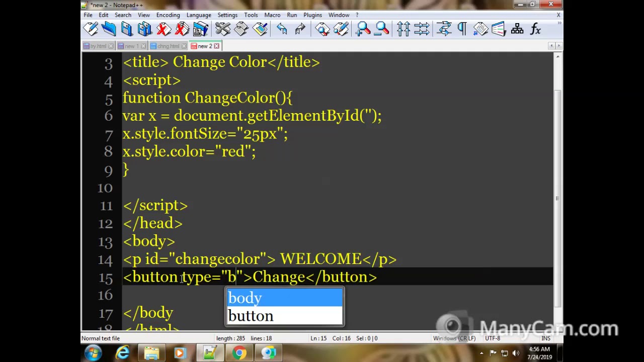Click the Cut toolbar icon
Screen dimensions: 644x362
coord(223,29)
